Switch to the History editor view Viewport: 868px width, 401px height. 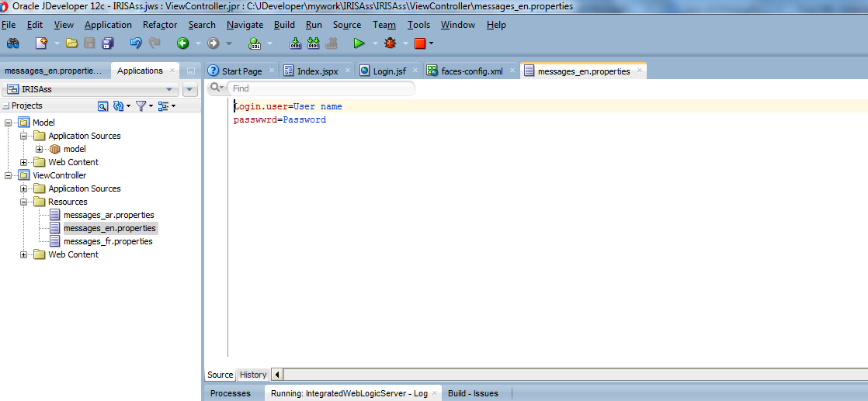(253, 375)
